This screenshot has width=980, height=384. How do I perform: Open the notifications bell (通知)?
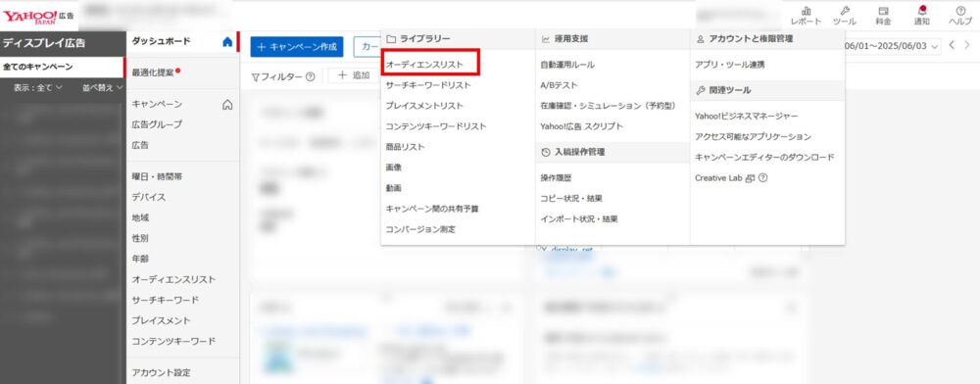click(921, 16)
